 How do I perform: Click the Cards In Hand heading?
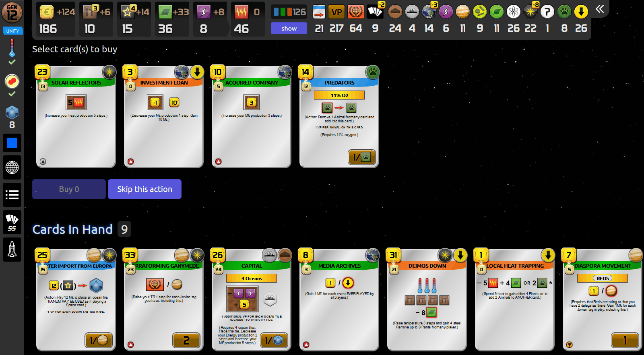(x=72, y=229)
